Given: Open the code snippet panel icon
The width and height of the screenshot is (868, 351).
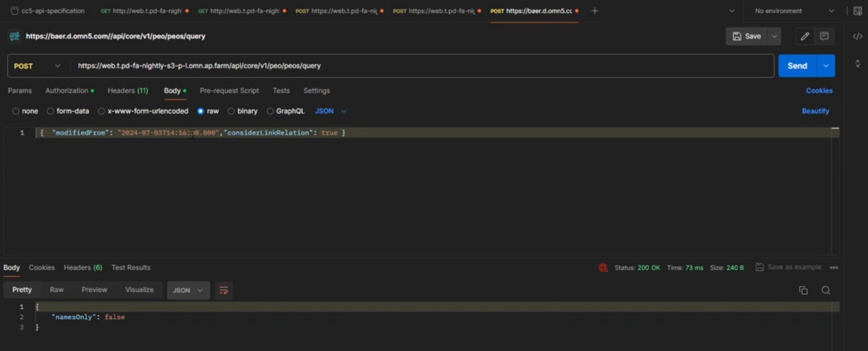Looking at the screenshot, I should pos(858,36).
